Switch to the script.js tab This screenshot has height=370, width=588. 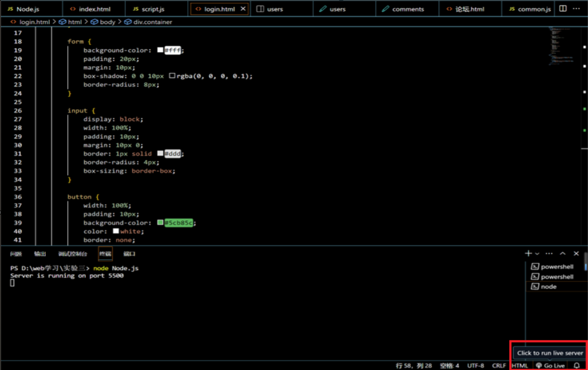[148, 9]
